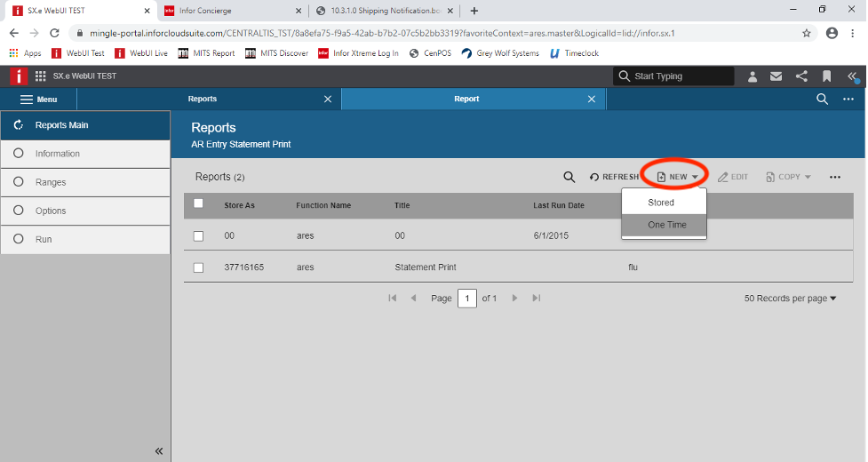Open Grey Wolf Systems bookmark
Image resolution: width=868 pixels, height=462 pixels.
[x=500, y=53]
